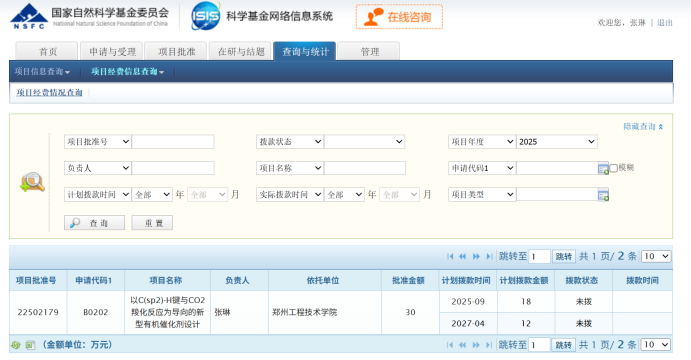Switch to the 申请与受理 tab
The width and height of the screenshot is (691, 360).
point(112,52)
